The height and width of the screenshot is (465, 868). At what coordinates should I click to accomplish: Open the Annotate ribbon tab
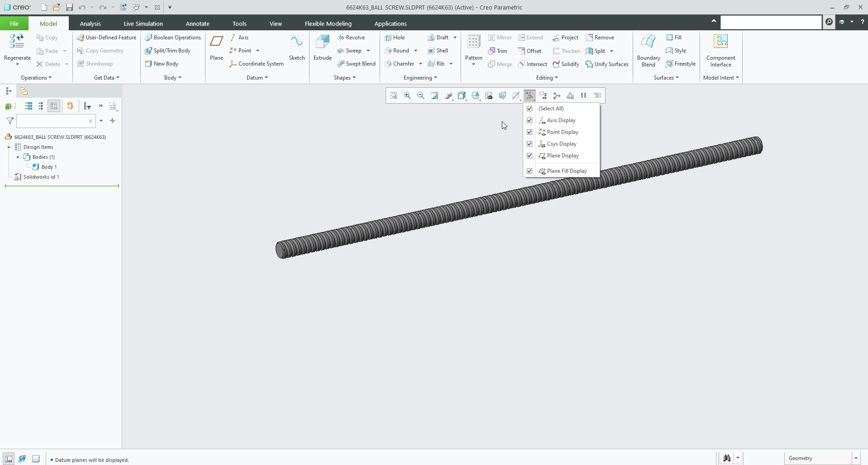198,23
